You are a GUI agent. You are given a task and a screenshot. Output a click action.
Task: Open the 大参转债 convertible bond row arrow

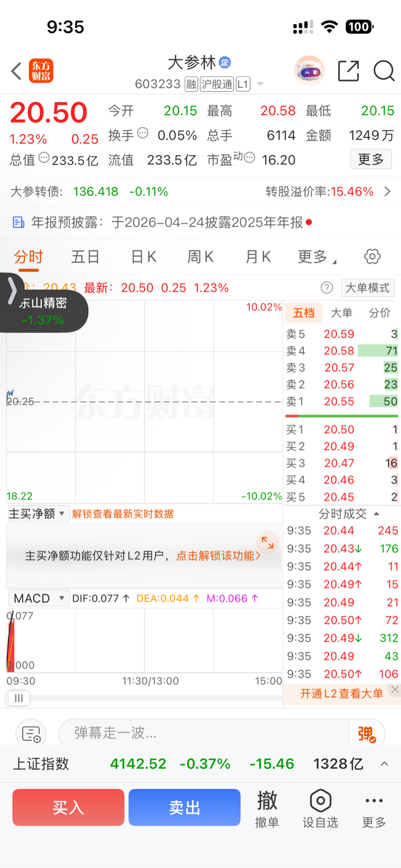[x=387, y=192]
